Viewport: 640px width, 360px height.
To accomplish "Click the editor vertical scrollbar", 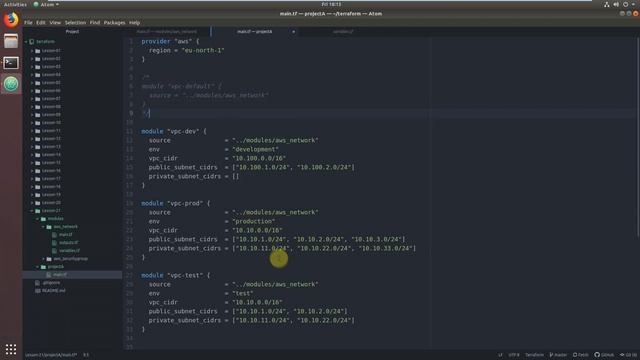I will pyautogui.click(x=638, y=137).
